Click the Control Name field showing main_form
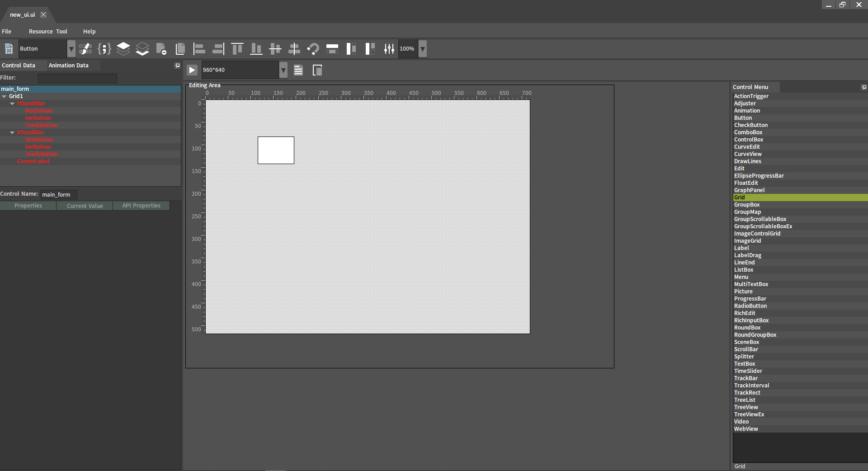 [x=59, y=194]
